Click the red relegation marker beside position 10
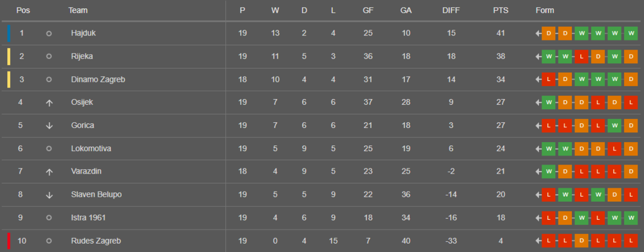 click(8, 241)
